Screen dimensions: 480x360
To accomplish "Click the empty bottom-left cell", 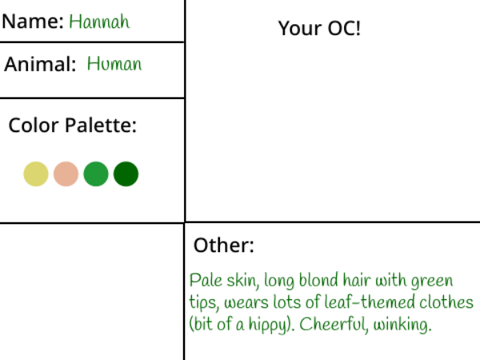I will pos(91,292).
